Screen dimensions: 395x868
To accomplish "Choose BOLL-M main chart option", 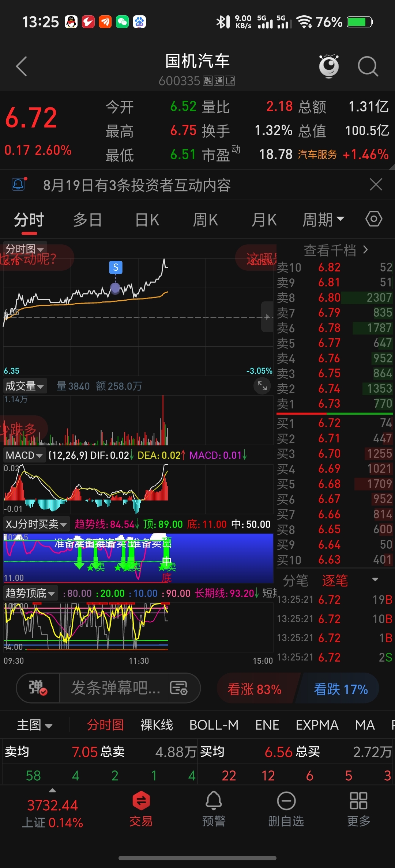I will pyautogui.click(x=214, y=725).
